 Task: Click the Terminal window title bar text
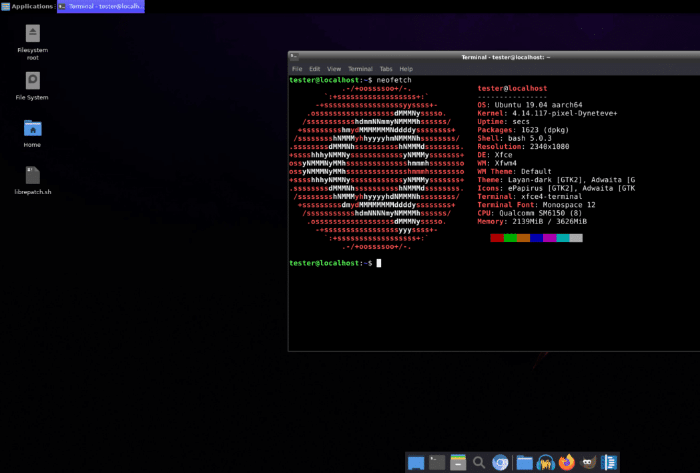click(506, 57)
